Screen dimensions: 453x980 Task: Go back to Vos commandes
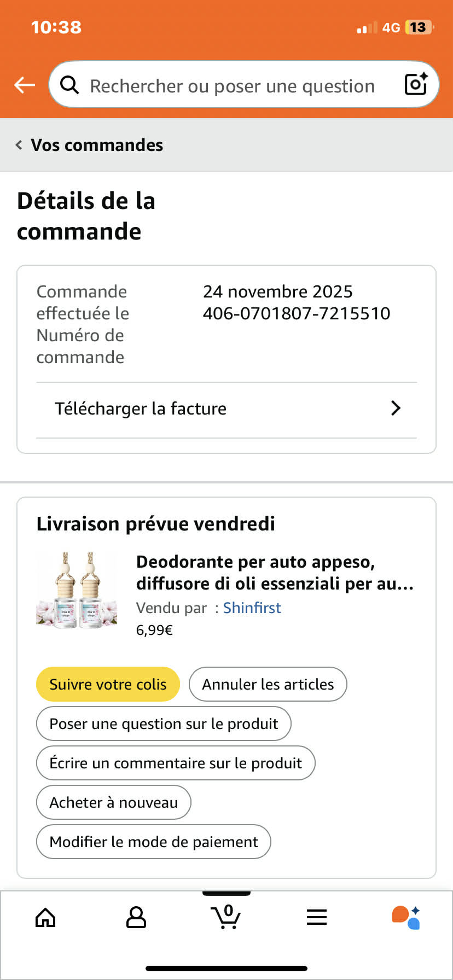(x=90, y=145)
